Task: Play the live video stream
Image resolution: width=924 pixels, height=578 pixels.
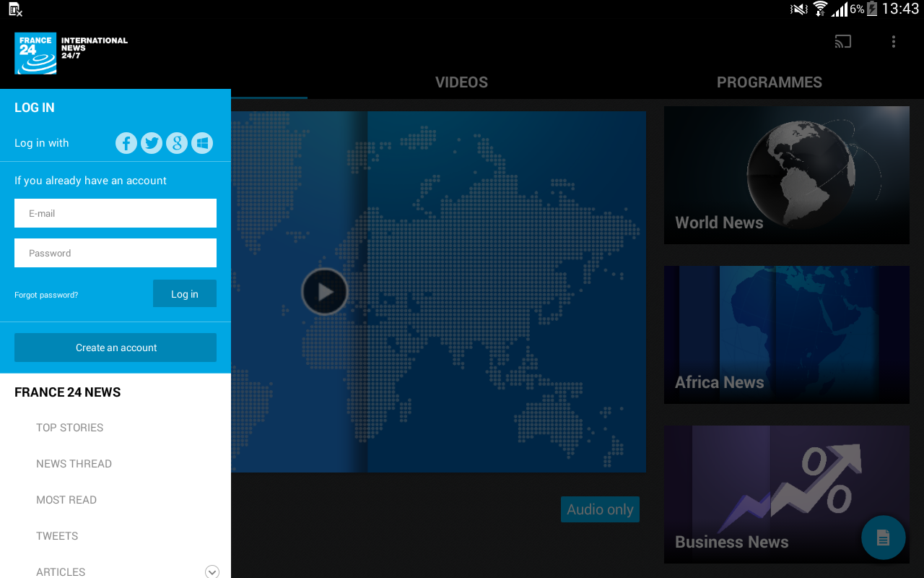Action: coord(325,292)
